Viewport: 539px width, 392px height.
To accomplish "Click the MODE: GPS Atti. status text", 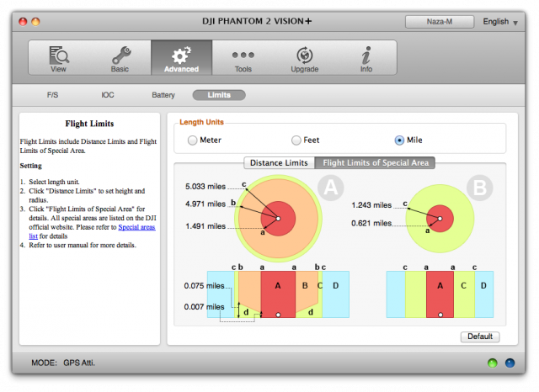I will click(63, 363).
